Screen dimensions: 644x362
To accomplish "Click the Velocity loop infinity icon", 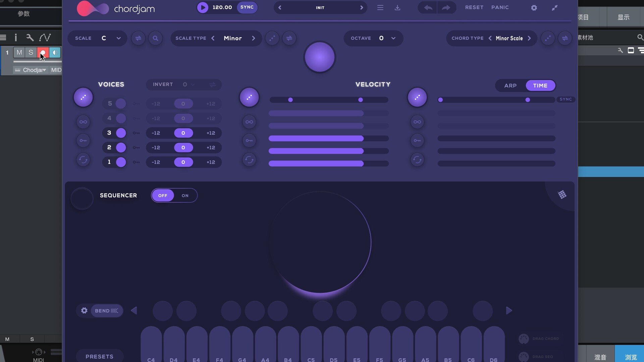I will click(x=249, y=122).
